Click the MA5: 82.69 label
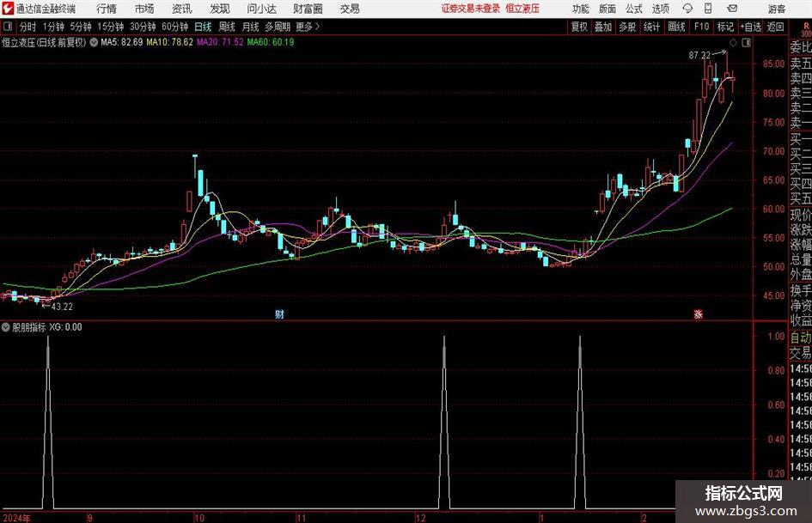 pyautogui.click(x=122, y=42)
